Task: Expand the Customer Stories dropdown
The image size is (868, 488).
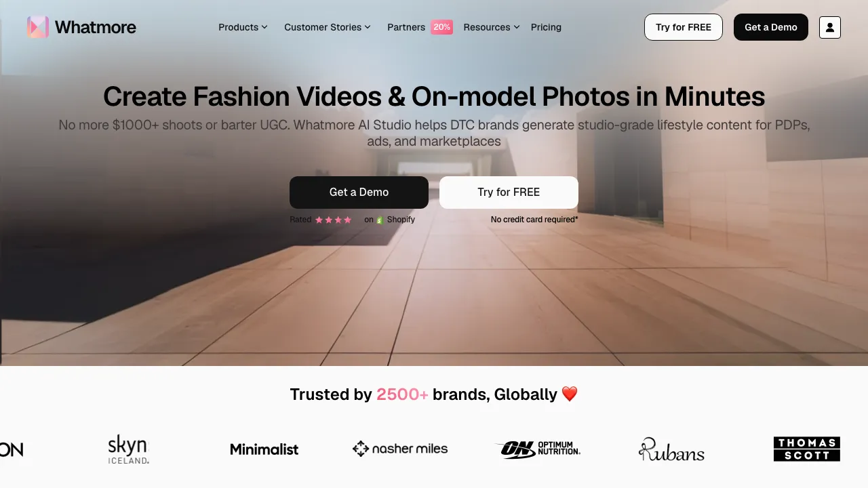Action: coord(328,27)
